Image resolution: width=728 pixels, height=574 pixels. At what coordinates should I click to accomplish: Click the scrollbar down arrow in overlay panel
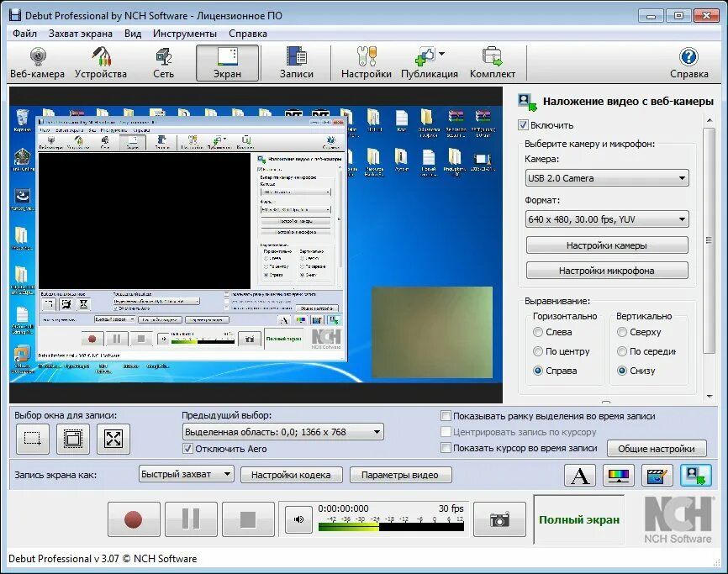click(709, 397)
